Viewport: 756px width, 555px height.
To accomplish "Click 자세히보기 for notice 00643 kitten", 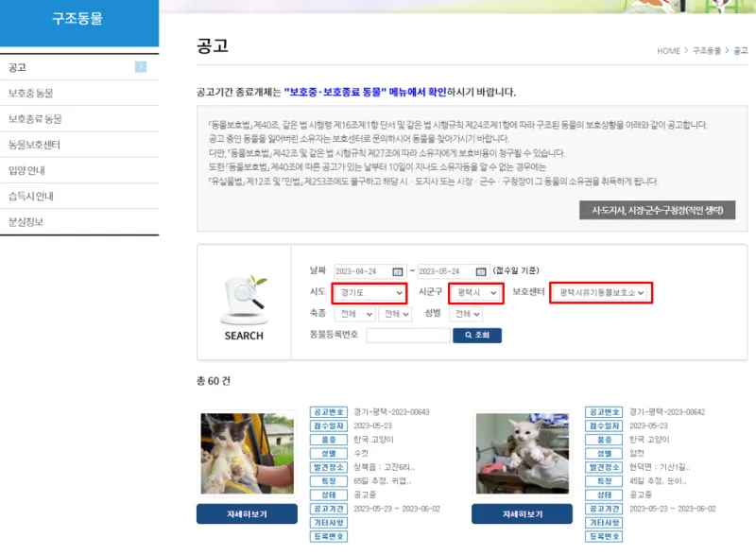I will [247, 514].
